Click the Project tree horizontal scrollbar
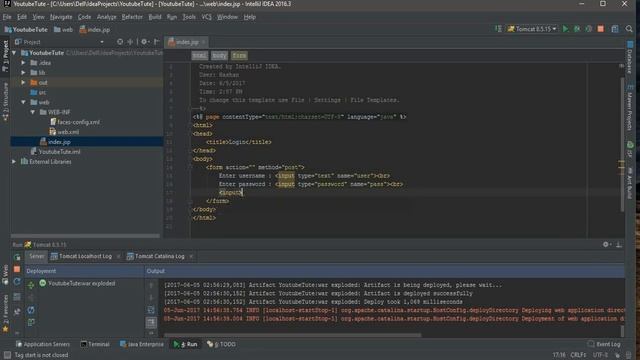The image size is (640, 360). pos(86,236)
